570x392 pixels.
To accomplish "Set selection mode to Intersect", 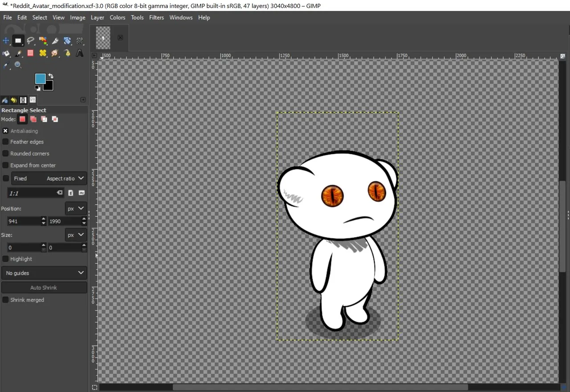I will tap(55, 119).
